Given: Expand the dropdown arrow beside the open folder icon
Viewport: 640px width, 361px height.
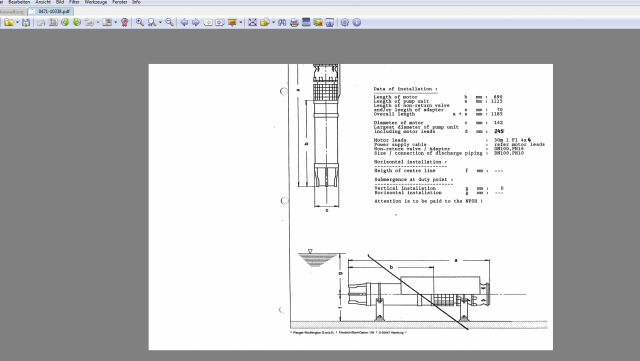Looking at the screenshot, I should [17, 22].
